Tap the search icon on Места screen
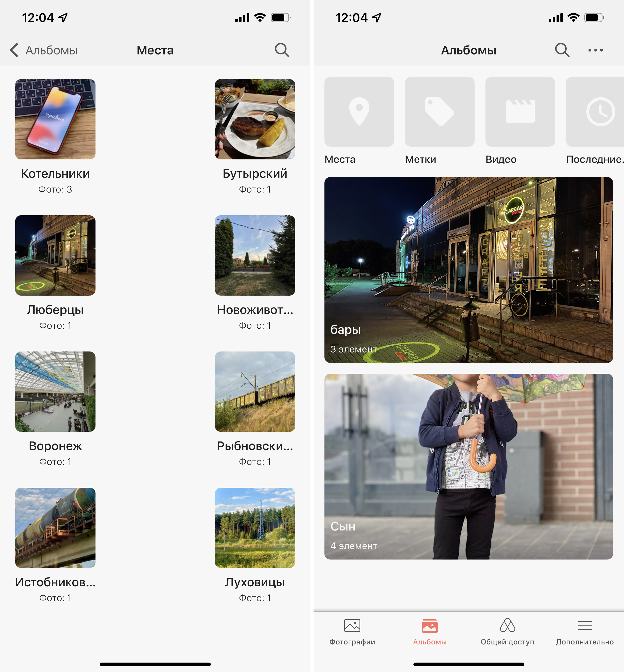Viewport: 624px width, 672px height. coord(282,50)
